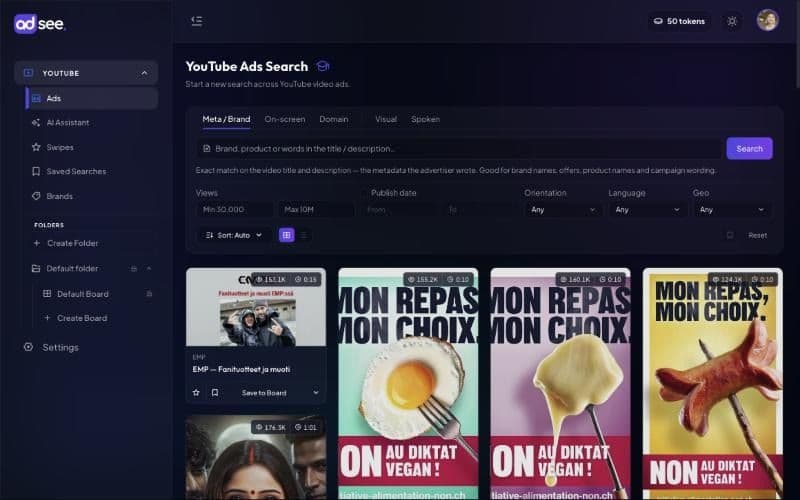Click the graduation cap tutorial icon
This screenshot has height=500, width=800.
[x=322, y=66]
